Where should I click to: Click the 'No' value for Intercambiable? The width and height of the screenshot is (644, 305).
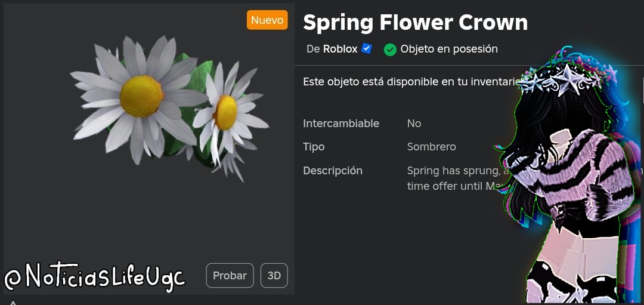coord(414,124)
